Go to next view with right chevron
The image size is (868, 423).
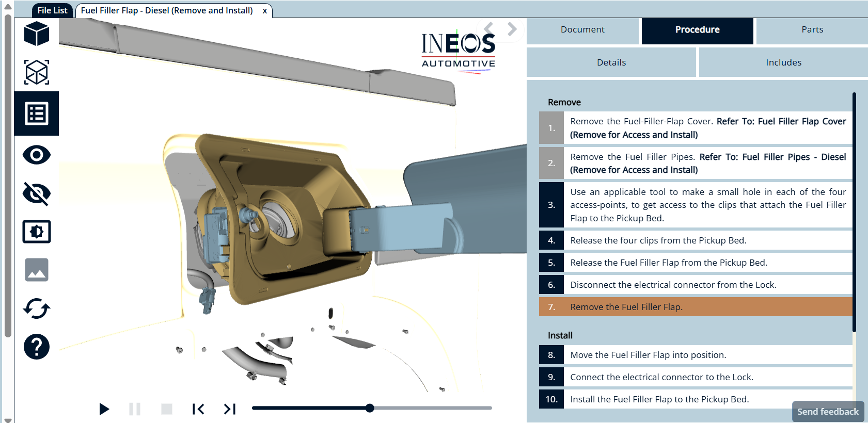pyautogui.click(x=512, y=29)
